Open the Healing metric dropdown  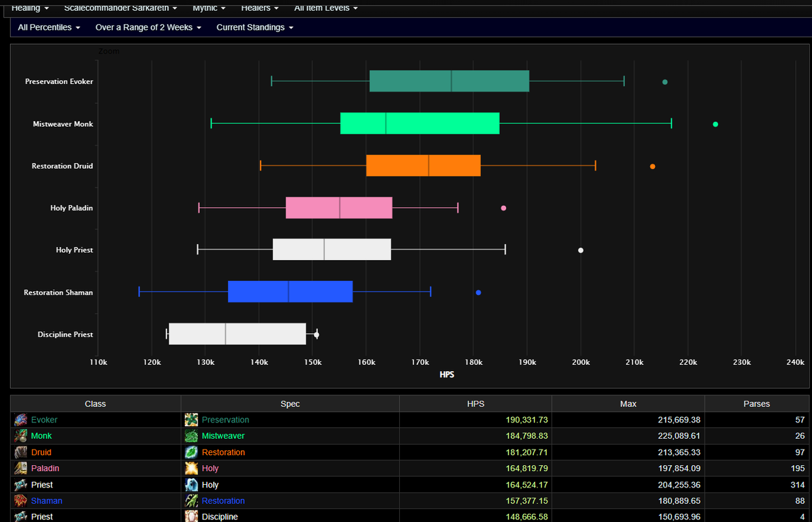tap(30, 7)
